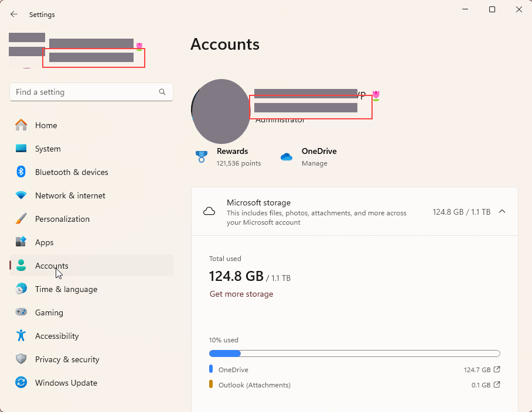The image size is (532, 412).
Task: Click the Total used label
Action: coord(225,259)
